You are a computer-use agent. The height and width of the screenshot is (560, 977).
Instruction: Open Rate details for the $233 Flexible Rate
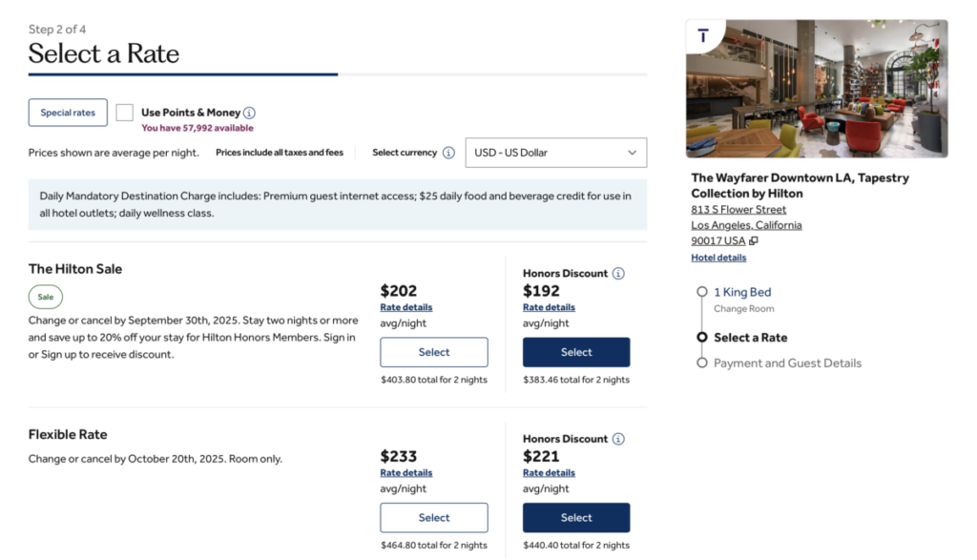click(x=406, y=473)
